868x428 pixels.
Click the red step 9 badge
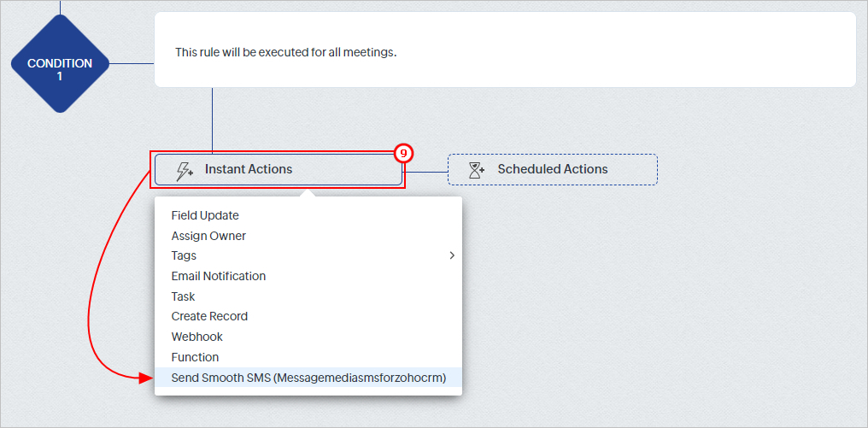coord(403,154)
